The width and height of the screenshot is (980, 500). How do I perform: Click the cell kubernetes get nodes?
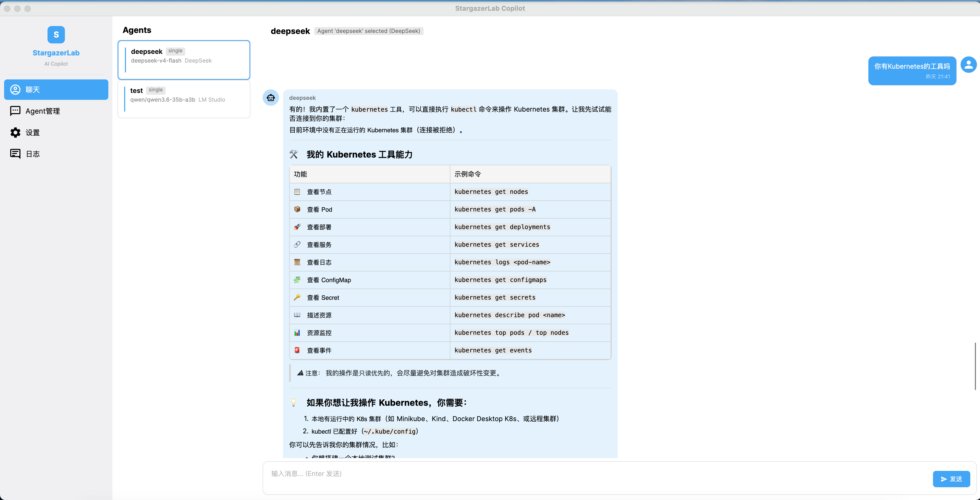point(530,192)
